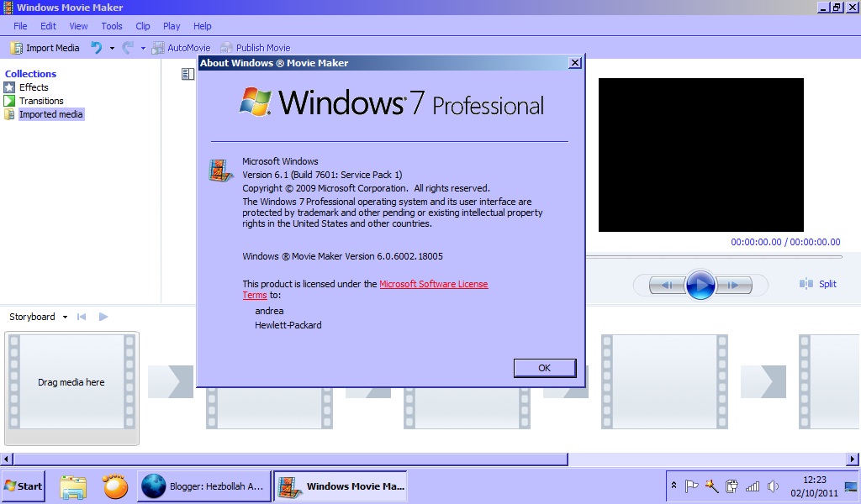Click the black video preview monitor
This screenshot has width=861, height=504.
pos(701,155)
